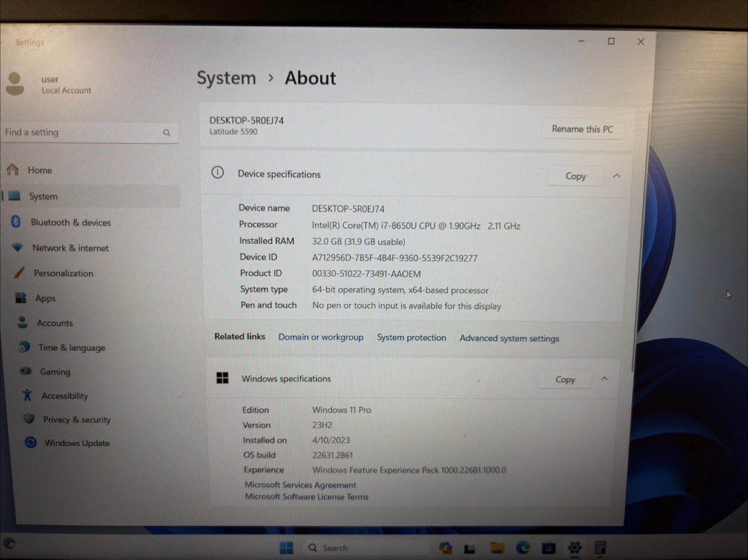Select System in the sidebar
The height and width of the screenshot is (560, 748).
click(91, 196)
